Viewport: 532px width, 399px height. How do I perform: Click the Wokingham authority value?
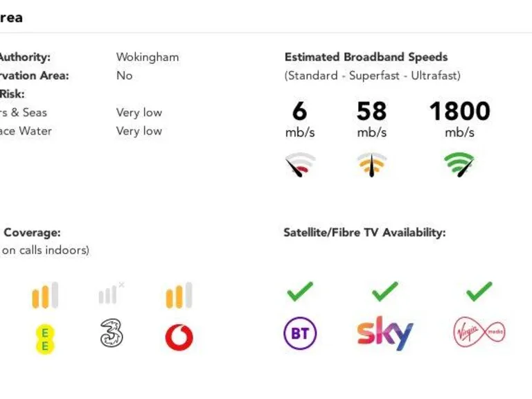pyautogui.click(x=147, y=57)
